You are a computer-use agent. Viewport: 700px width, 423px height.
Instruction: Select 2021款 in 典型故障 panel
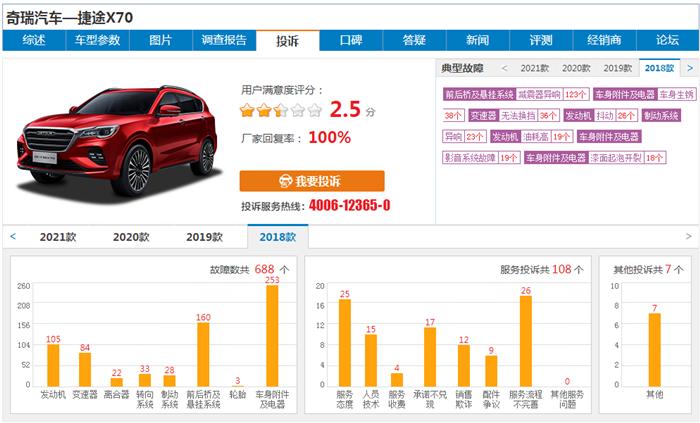pyautogui.click(x=534, y=68)
